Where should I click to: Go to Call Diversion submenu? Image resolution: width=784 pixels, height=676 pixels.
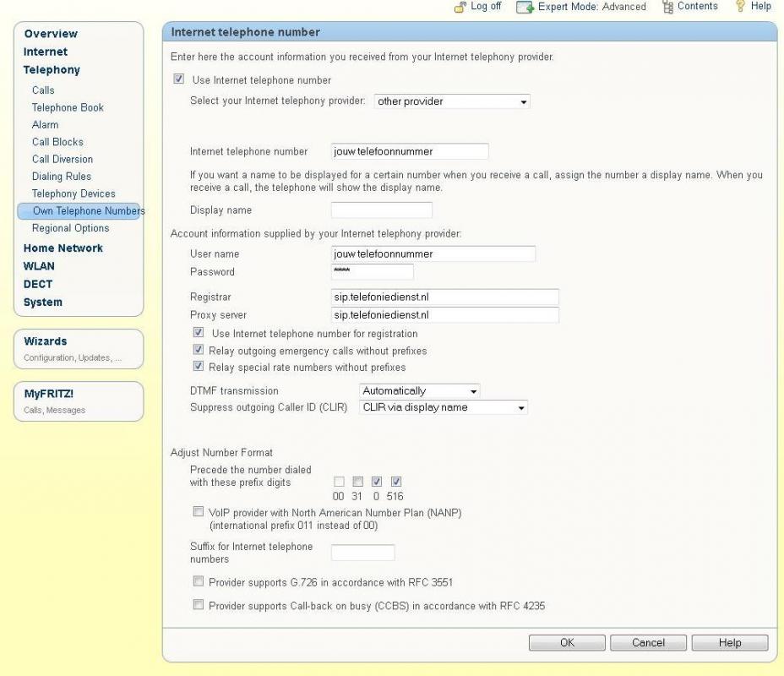click(63, 159)
